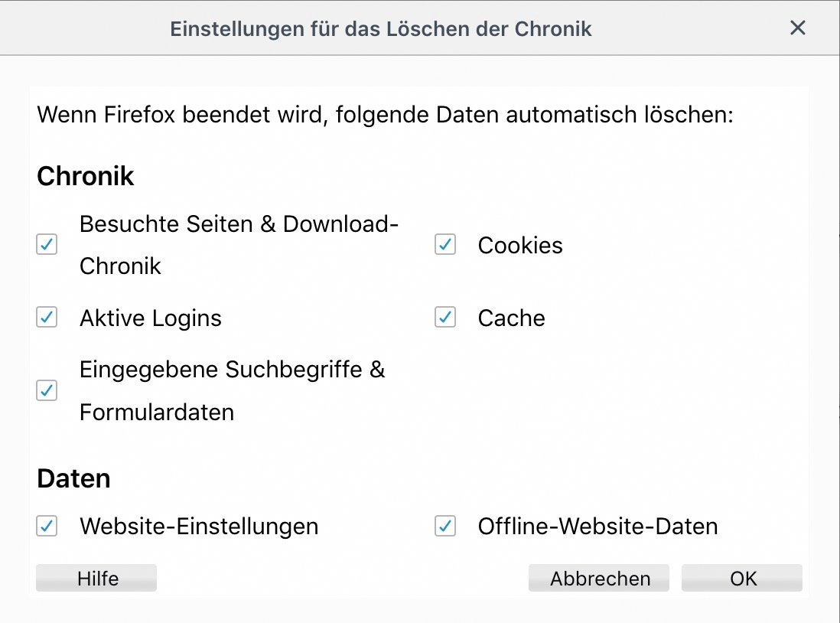Disable the Aktive Logins checkbox
The width and height of the screenshot is (840, 623).
pos(47,318)
